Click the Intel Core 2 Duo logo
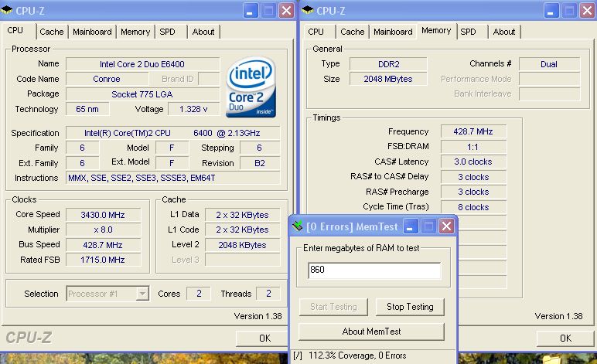Viewport: 597px width, 364px height. [252, 90]
